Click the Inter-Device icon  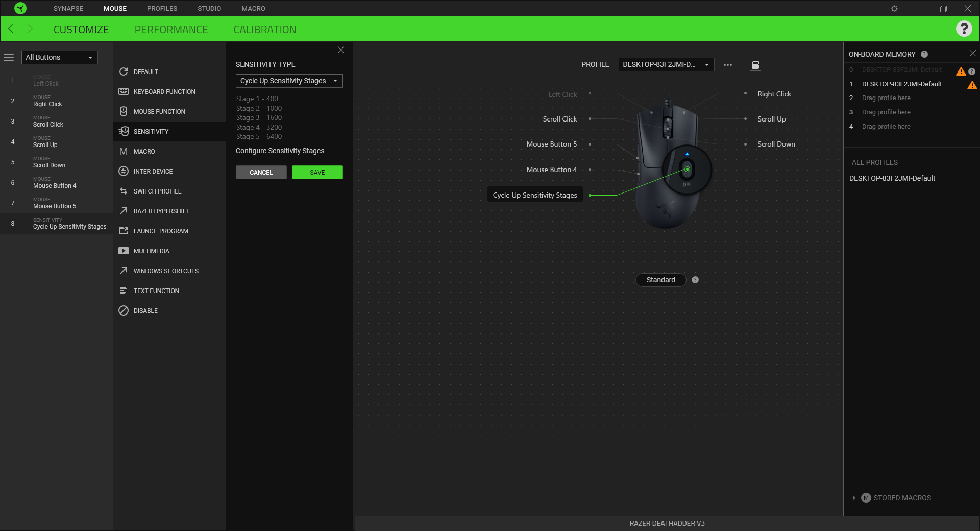pos(124,171)
